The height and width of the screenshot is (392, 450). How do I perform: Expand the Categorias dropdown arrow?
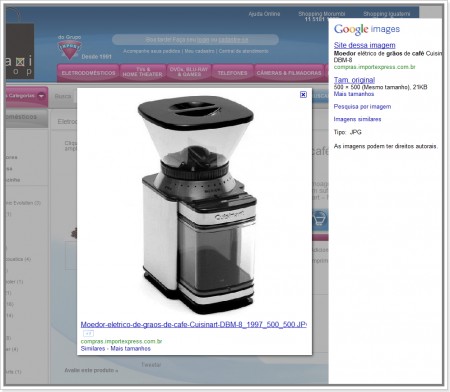point(41,96)
